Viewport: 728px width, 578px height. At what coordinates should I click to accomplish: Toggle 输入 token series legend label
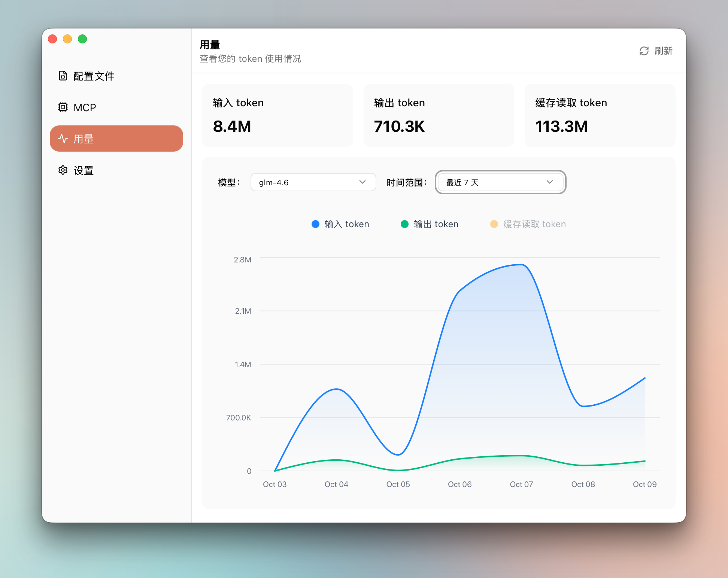click(x=347, y=224)
